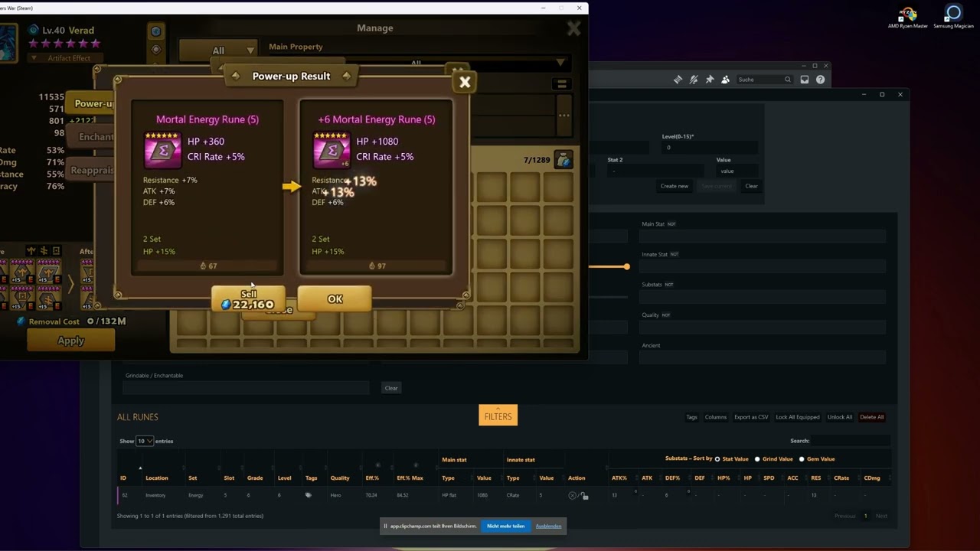The image size is (980, 551).
Task: Open the inbox tray icon
Action: 805,80
